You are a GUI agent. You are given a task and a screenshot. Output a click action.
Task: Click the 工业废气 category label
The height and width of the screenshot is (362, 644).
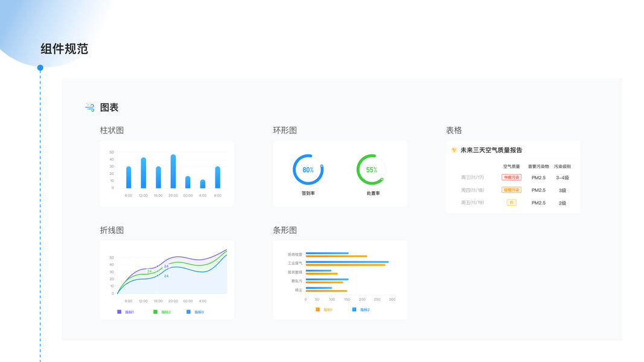(295, 264)
